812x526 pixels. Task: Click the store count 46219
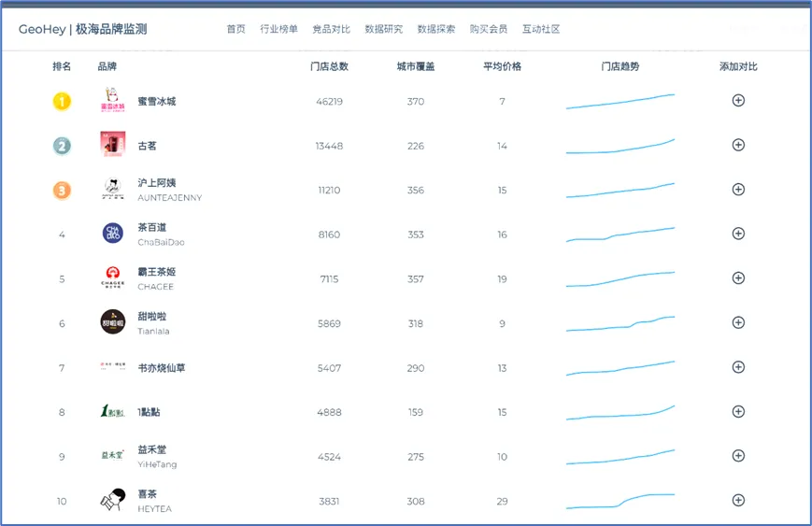tap(329, 102)
